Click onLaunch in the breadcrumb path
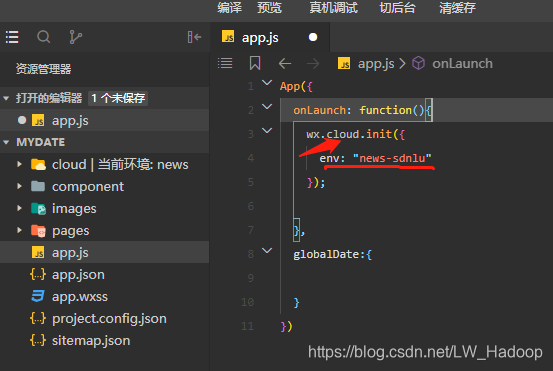This screenshot has width=553, height=371. [x=462, y=64]
